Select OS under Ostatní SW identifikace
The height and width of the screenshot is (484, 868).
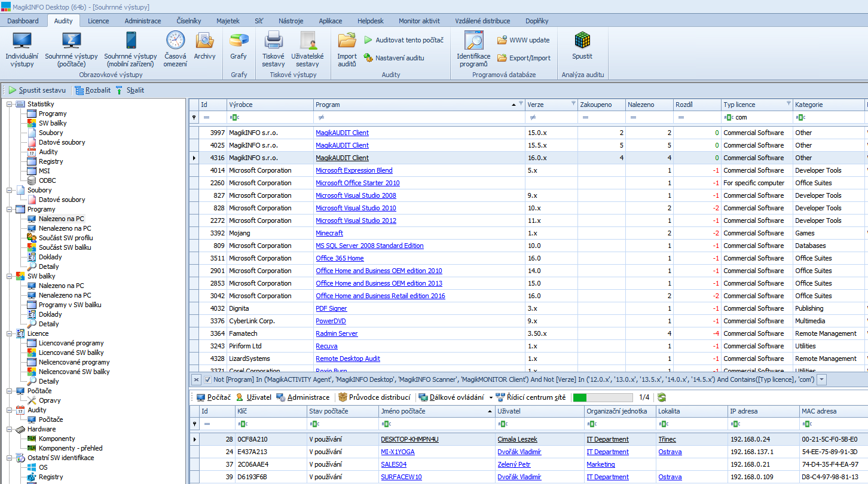(43, 467)
